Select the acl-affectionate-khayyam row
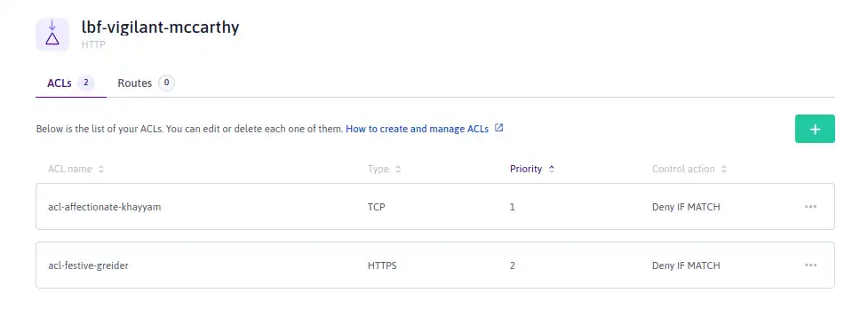 click(x=435, y=207)
